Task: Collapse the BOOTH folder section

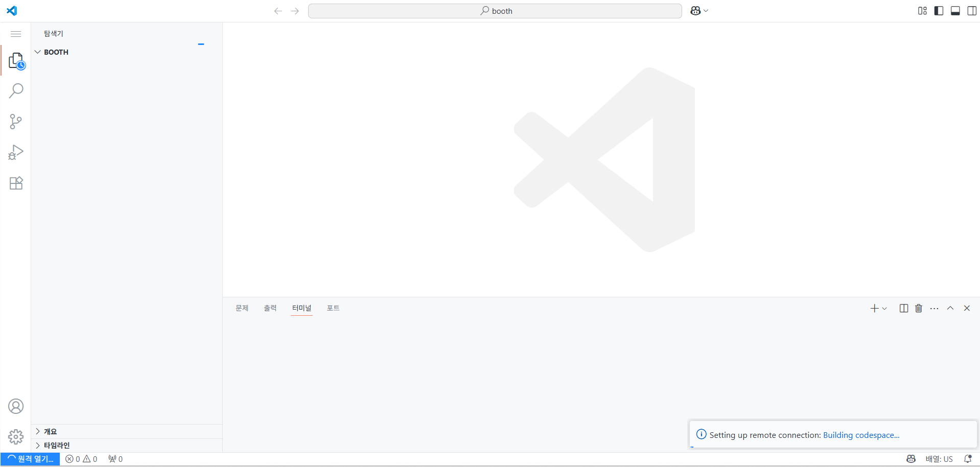Action: pyautogui.click(x=126, y=52)
